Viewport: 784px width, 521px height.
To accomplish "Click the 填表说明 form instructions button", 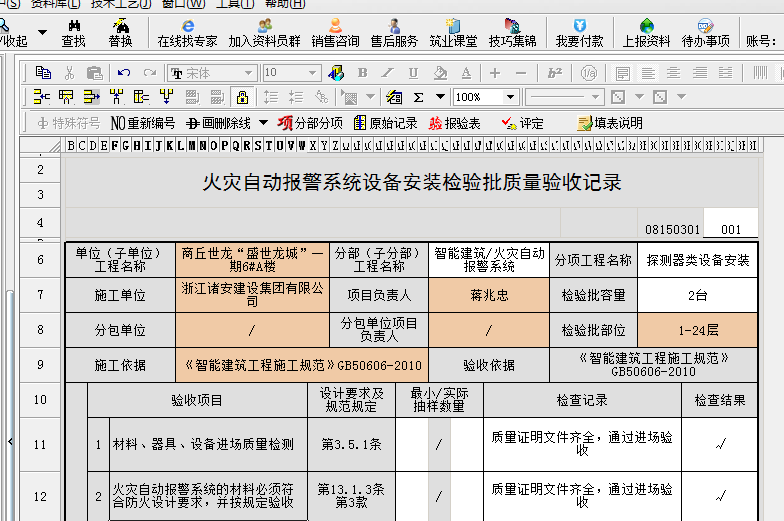I will point(610,123).
